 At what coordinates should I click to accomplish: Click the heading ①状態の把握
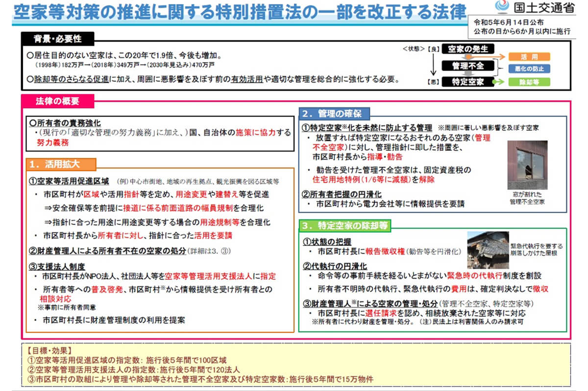click(327, 242)
